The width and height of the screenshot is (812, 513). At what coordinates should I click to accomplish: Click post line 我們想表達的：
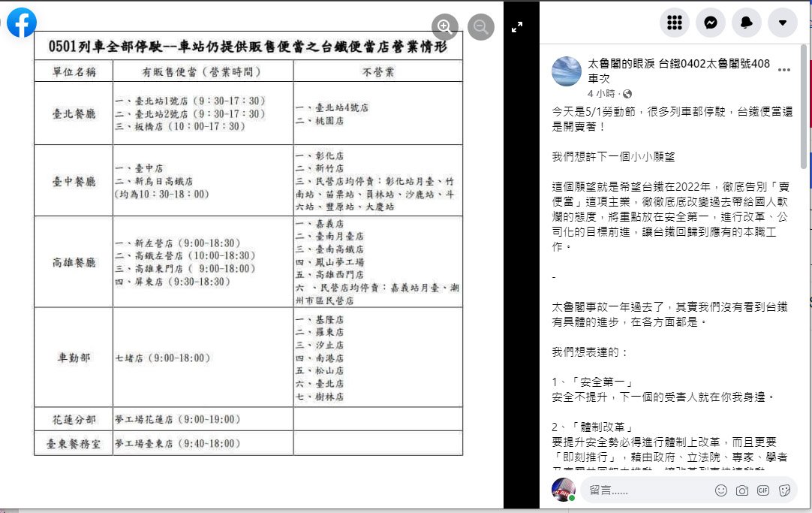tap(590, 352)
